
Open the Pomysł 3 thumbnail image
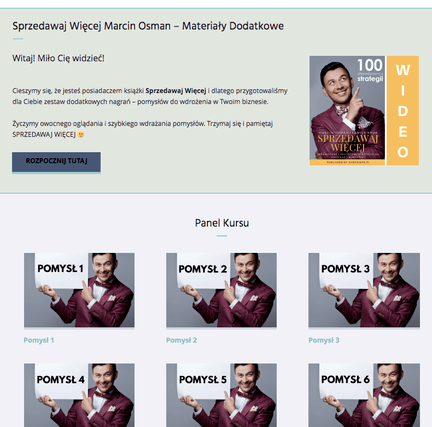[364, 290]
